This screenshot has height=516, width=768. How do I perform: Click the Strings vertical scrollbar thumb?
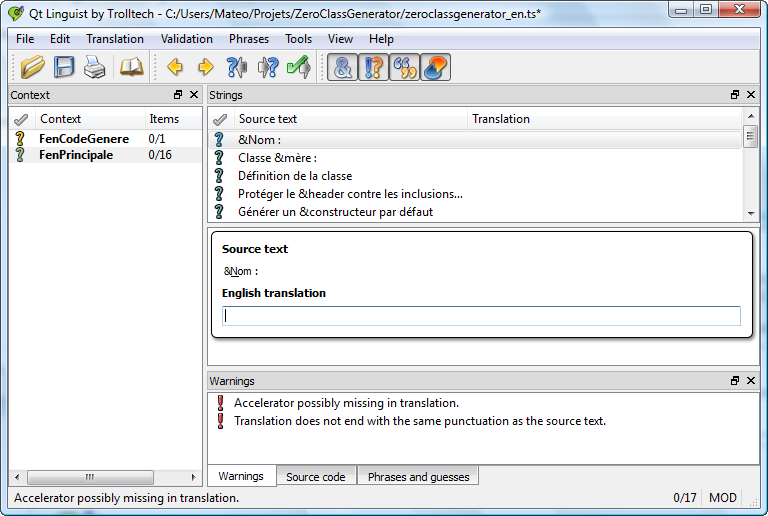click(750, 137)
